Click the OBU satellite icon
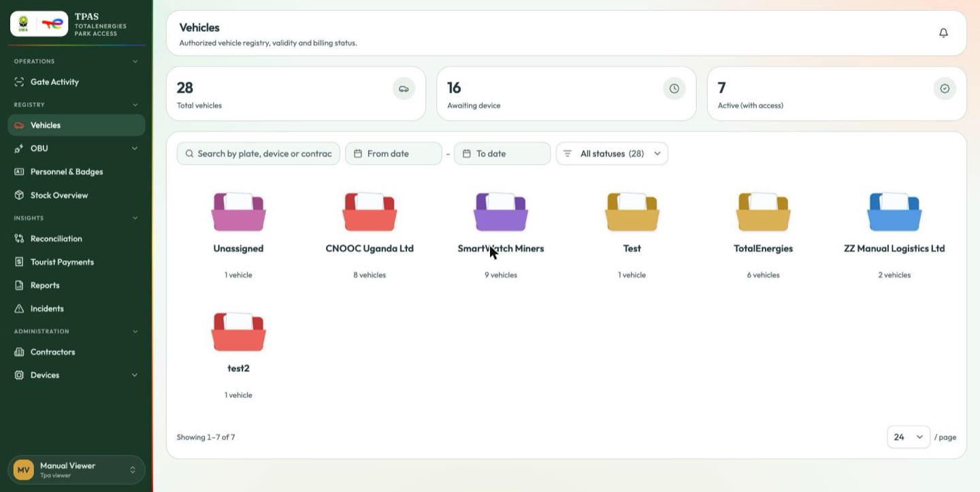This screenshot has width=980, height=492. pos(19,149)
